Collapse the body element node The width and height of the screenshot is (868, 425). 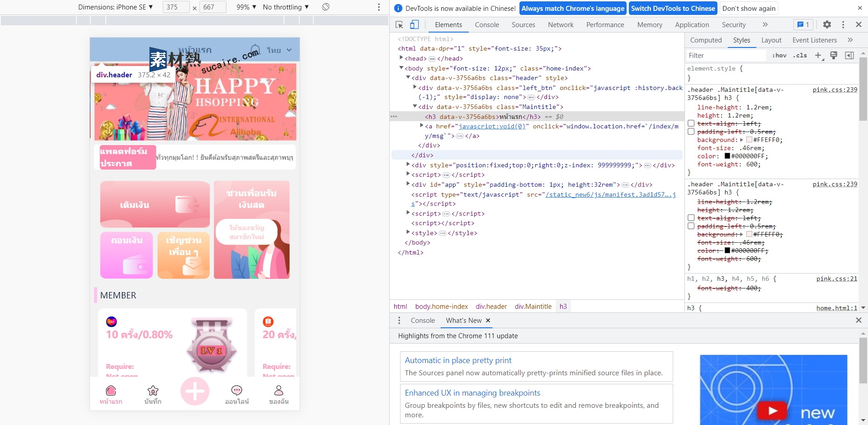401,68
